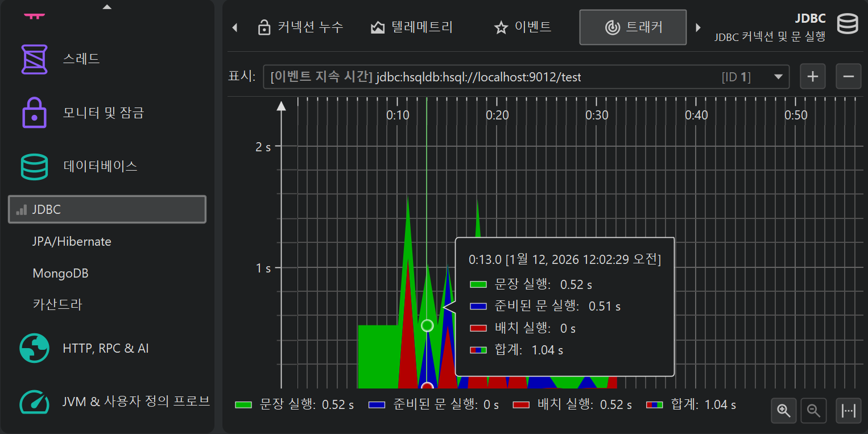Click the 2 s label on the vertical axis

click(x=263, y=147)
